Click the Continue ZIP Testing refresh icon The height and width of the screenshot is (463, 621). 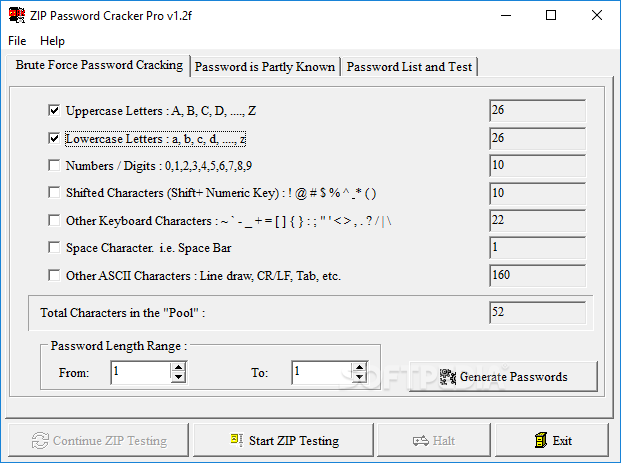point(40,440)
